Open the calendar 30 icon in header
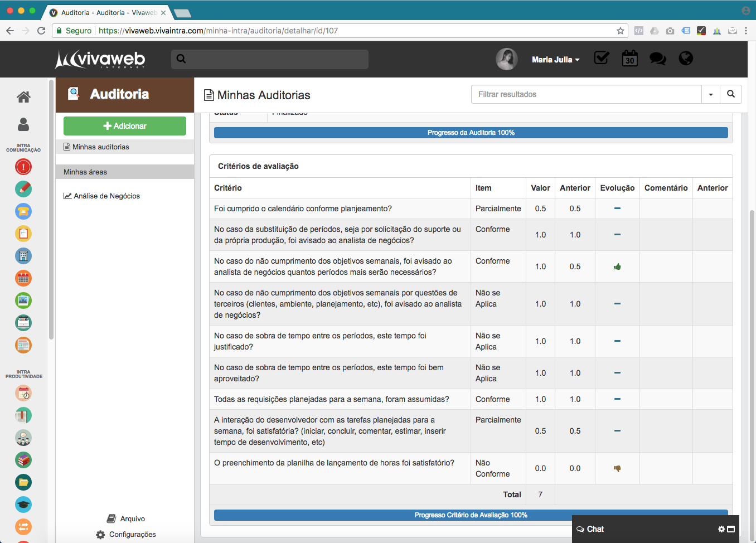Screen dimensions: 756x543 point(629,59)
